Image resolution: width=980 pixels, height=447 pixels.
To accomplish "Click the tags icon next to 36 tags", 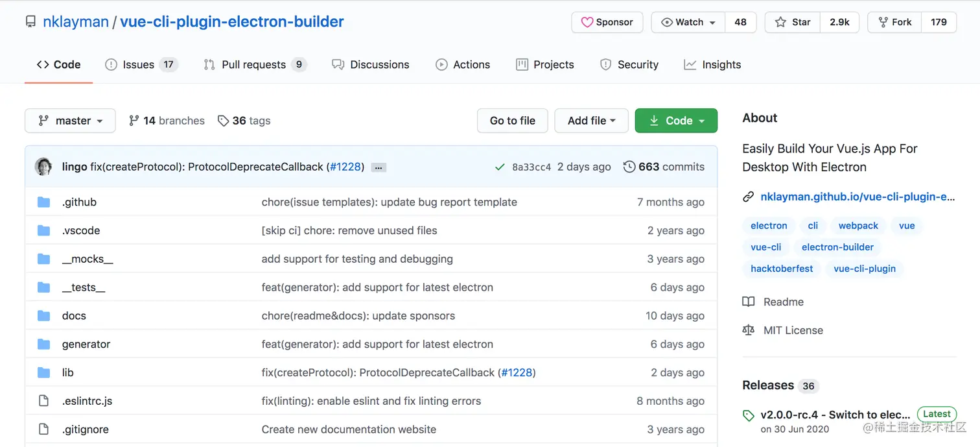I will pos(223,121).
